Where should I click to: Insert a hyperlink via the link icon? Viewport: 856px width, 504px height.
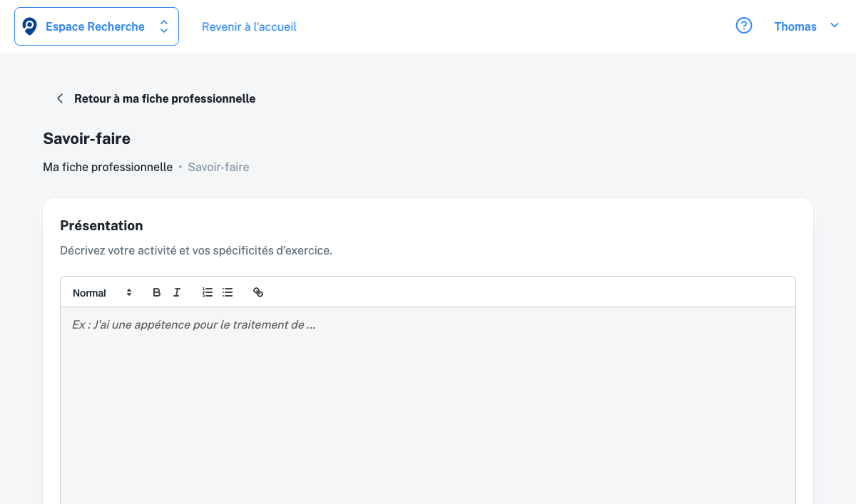click(258, 292)
